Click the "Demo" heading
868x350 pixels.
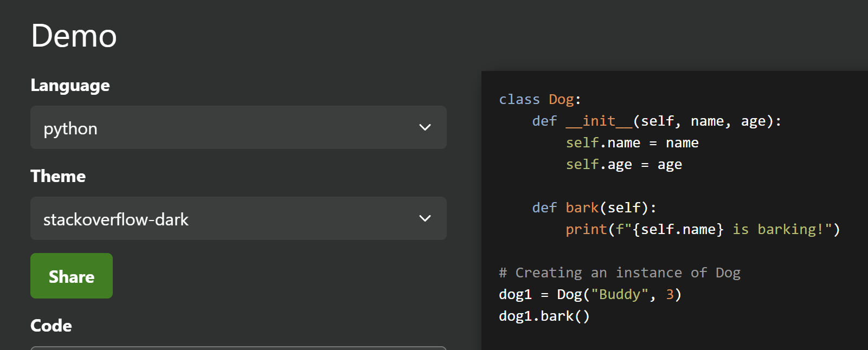[x=74, y=36]
